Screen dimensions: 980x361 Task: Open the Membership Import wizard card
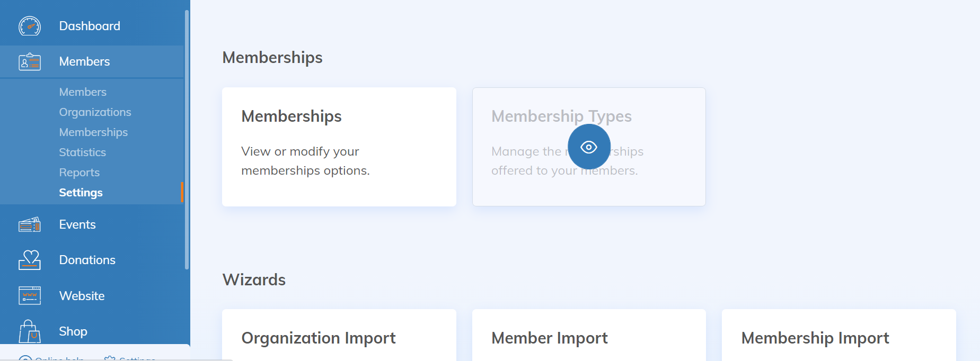click(838, 337)
